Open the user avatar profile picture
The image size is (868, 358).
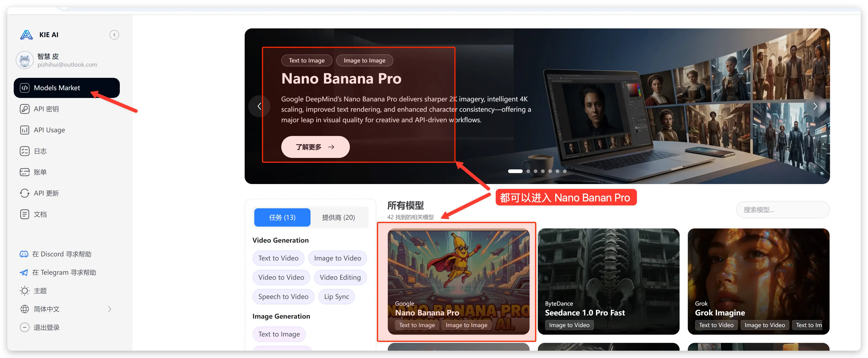25,60
